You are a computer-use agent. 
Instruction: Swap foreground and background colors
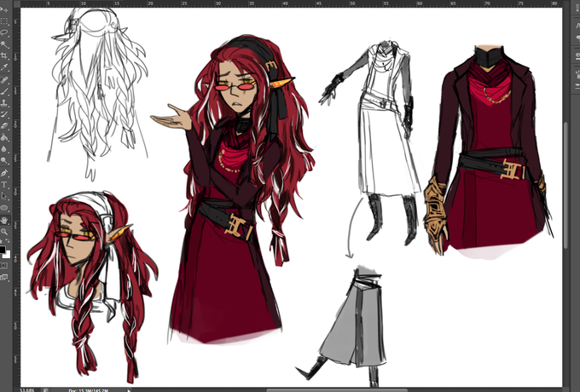tap(9, 241)
